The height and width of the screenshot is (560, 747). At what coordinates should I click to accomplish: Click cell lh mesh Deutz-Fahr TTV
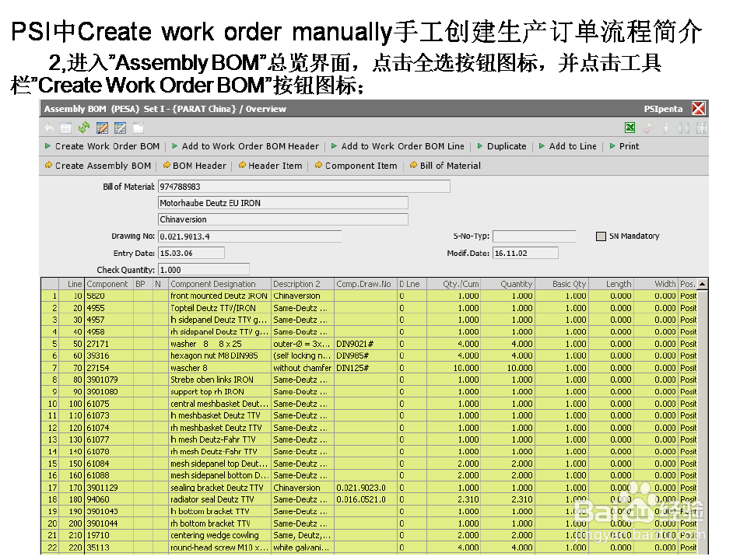pos(219,439)
